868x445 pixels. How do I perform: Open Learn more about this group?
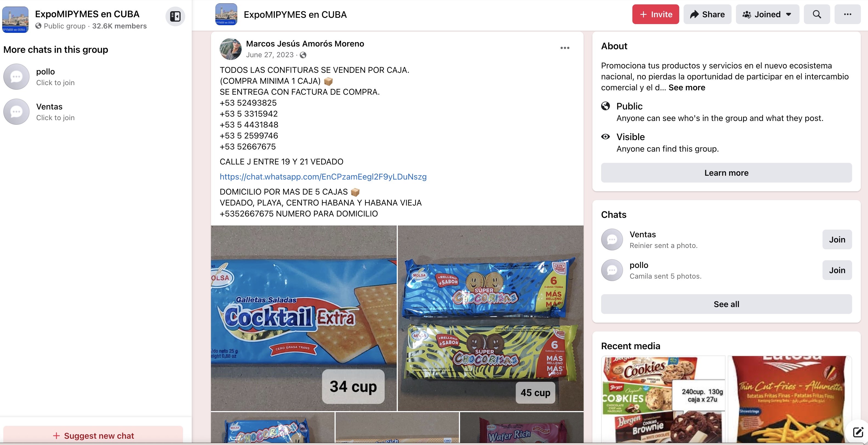[x=726, y=173]
